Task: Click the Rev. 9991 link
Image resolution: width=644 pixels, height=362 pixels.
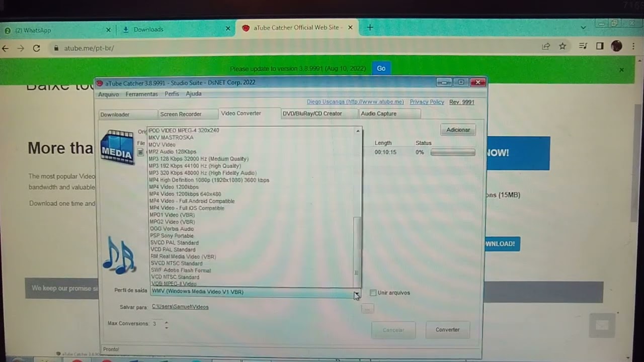Action: 462,102
